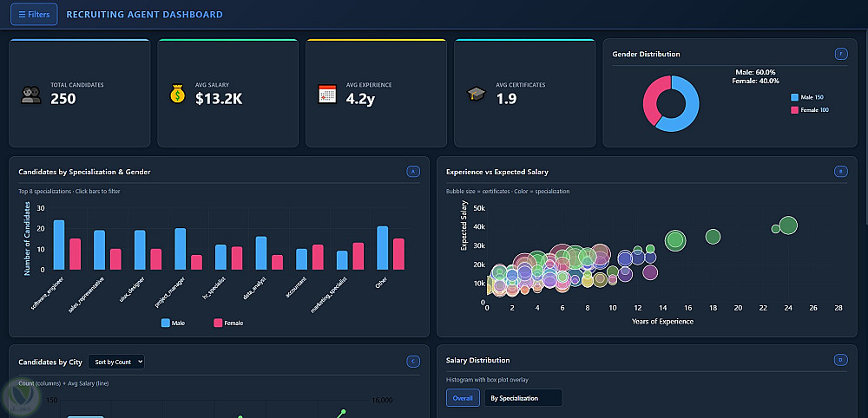The width and height of the screenshot is (868, 418).
Task: Click the D badge on Salary Distribution
Action: [x=841, y=360]
